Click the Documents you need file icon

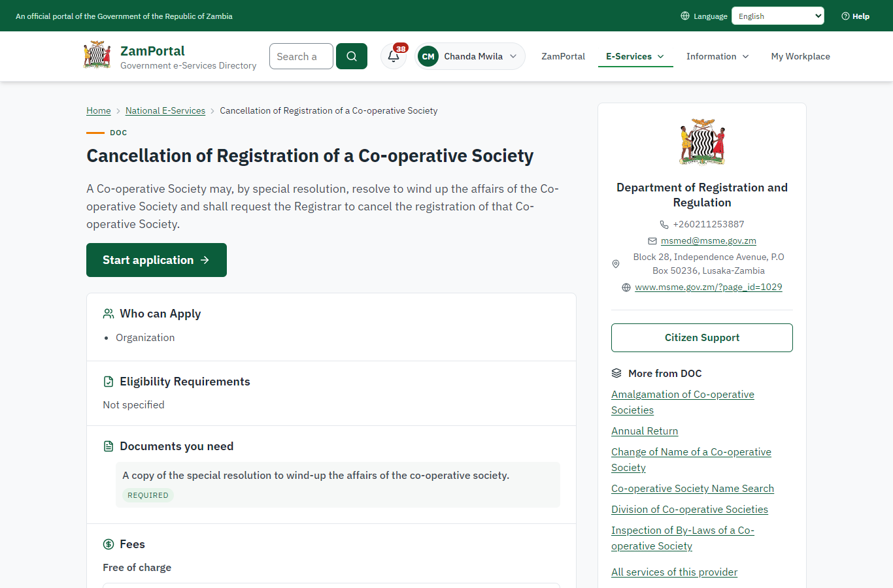pos(109,446)
